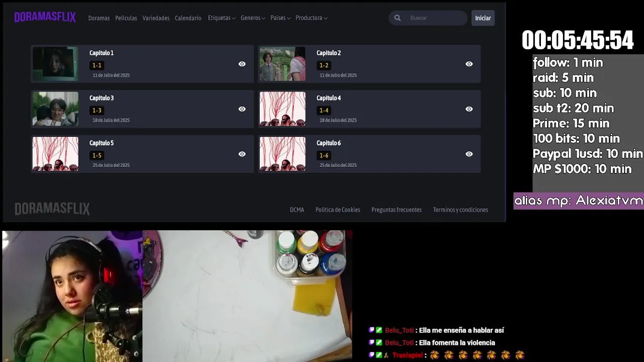Open the DCMA footer link

297,210
